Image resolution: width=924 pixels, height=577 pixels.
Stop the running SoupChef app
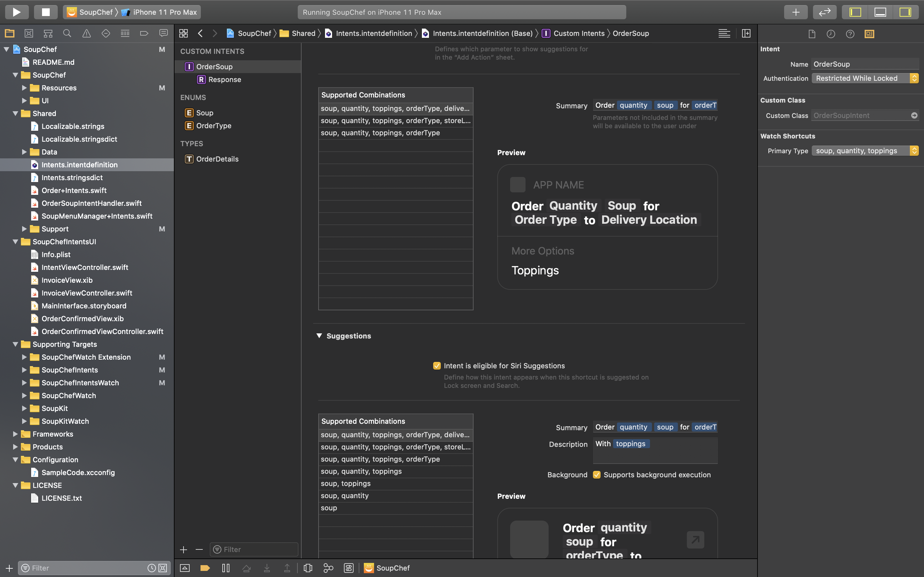[46, 12]
